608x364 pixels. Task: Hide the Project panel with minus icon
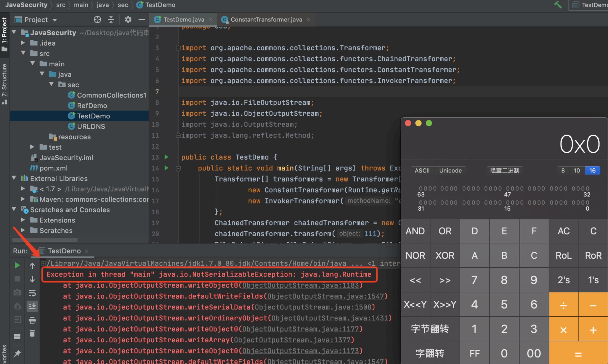click(142, 19)
